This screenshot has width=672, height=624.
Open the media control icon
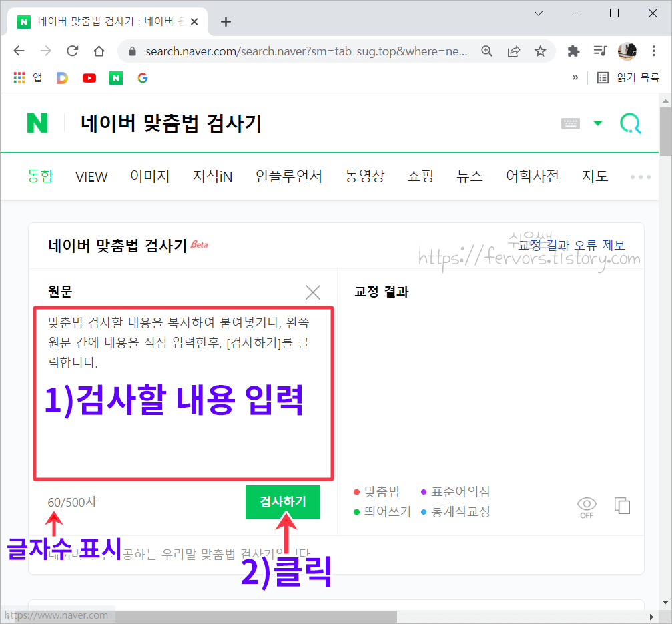click(600, 51)
